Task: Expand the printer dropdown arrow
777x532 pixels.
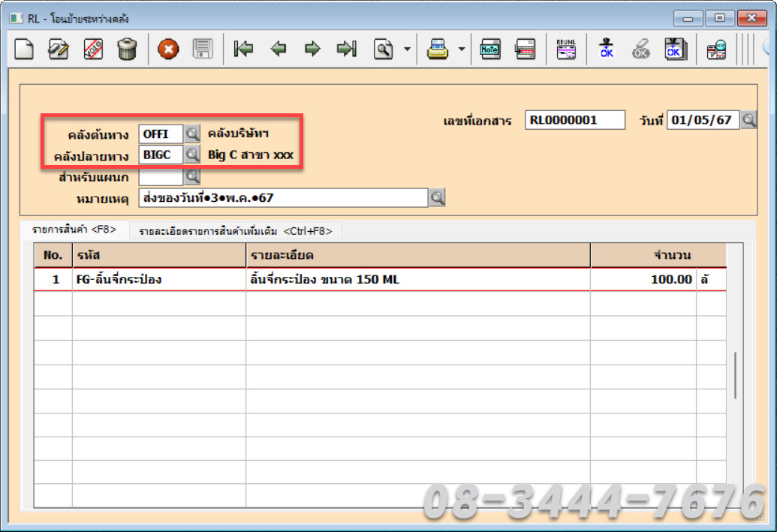Action: point(462,49)
